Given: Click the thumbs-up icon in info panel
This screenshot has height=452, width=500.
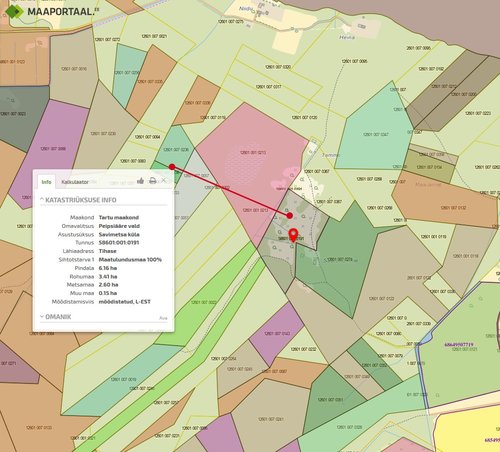Looking at the screenshot, I should (140, 181).
